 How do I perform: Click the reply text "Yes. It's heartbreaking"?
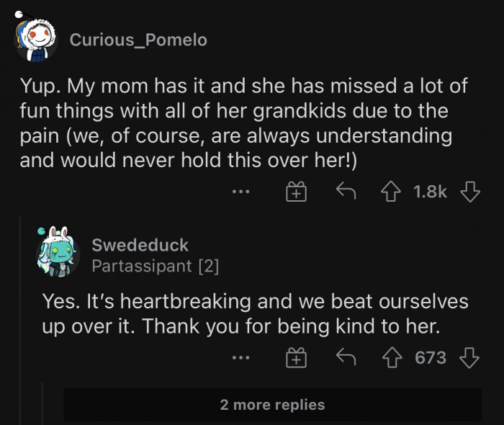(255, 313)
